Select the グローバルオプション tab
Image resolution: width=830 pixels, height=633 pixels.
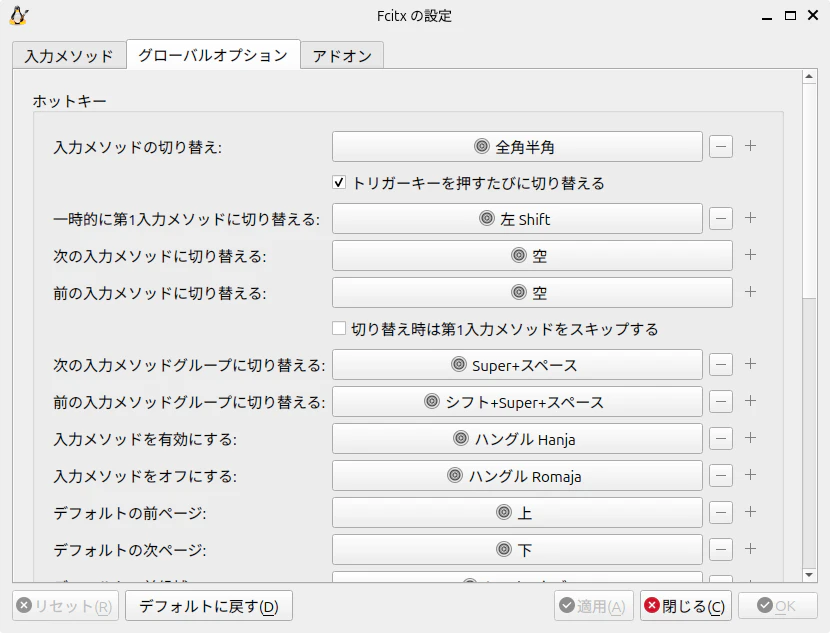coord(213,55)
